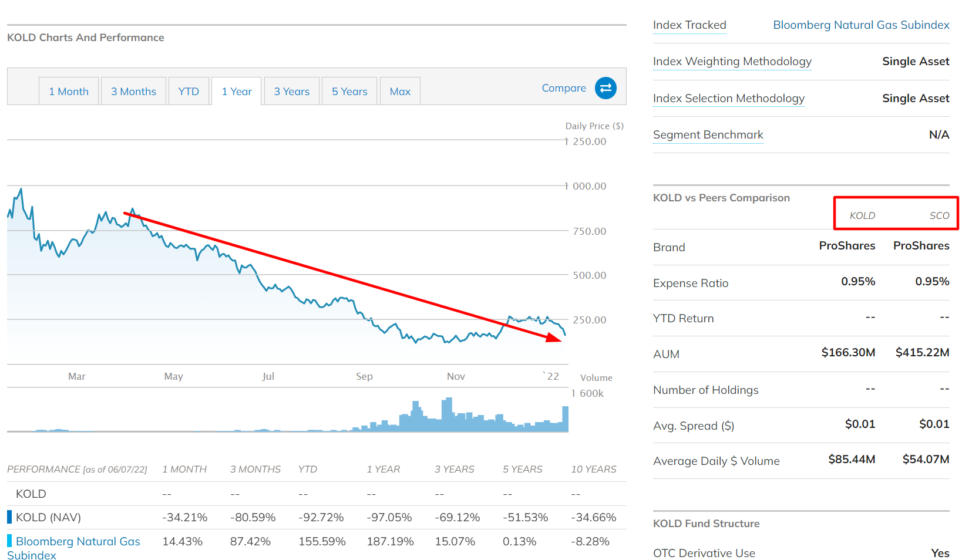Click the KOLD Fund Structure heading
962x560 pixels.
[707, 523]
